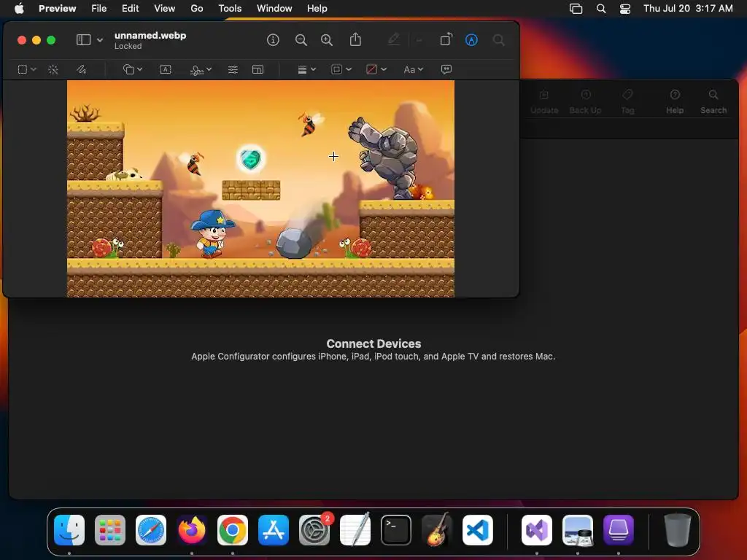This screenshot has width=747, height=560.
Task: Click the Sign signature tool
Action: tap(197, 70)
